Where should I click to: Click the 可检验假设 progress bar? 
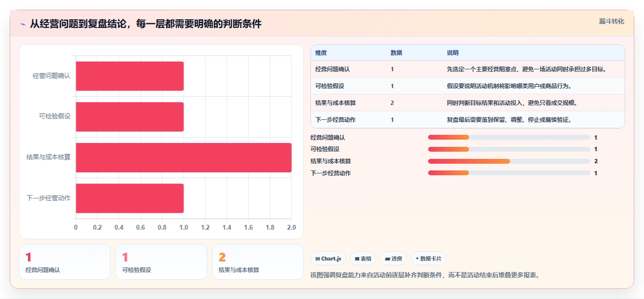click(x=509, y=149)
